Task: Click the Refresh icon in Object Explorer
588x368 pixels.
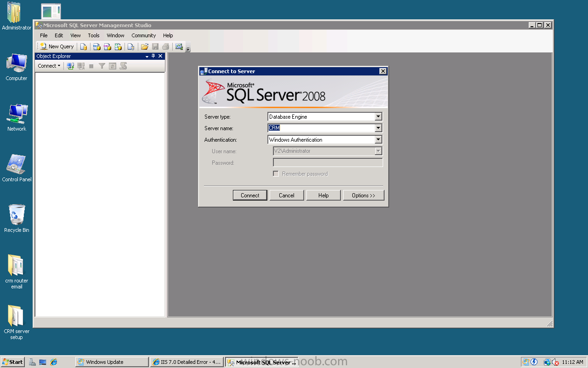Action: (113, 66)
